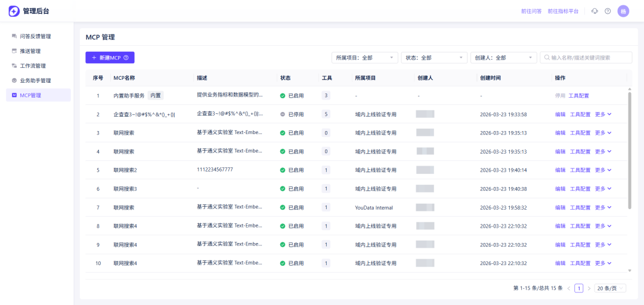Open 状态 filter dropdown
The image size is (644, 305).
pyautogui.click(x=435, y=58)
